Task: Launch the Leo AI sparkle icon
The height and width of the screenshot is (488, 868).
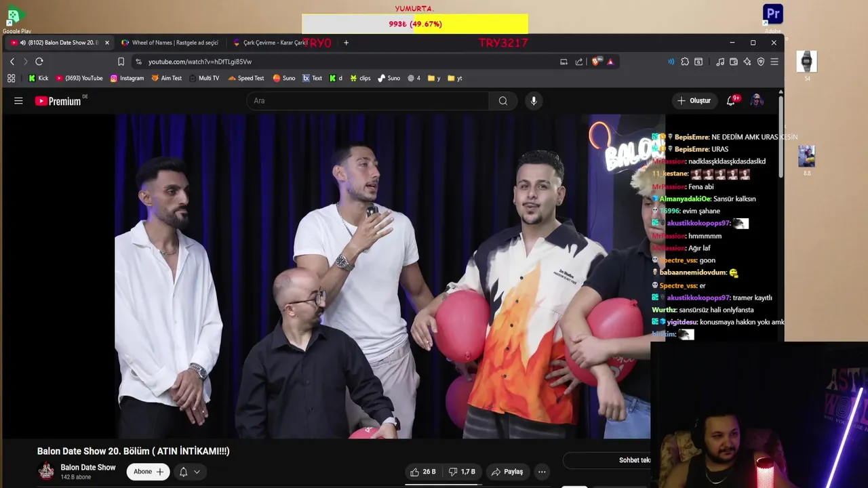Action: 747,62
